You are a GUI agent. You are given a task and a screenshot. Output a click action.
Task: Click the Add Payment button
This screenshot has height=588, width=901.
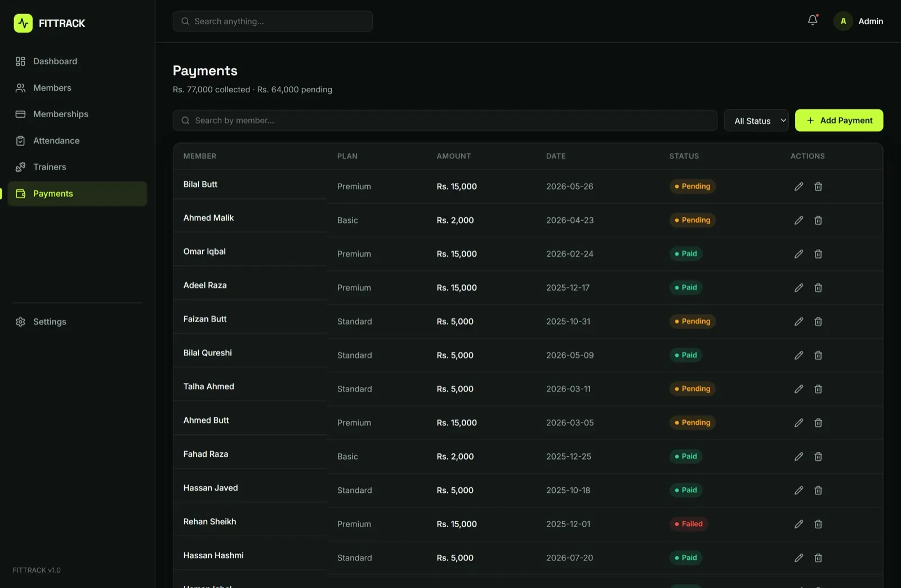click(839, 121)
